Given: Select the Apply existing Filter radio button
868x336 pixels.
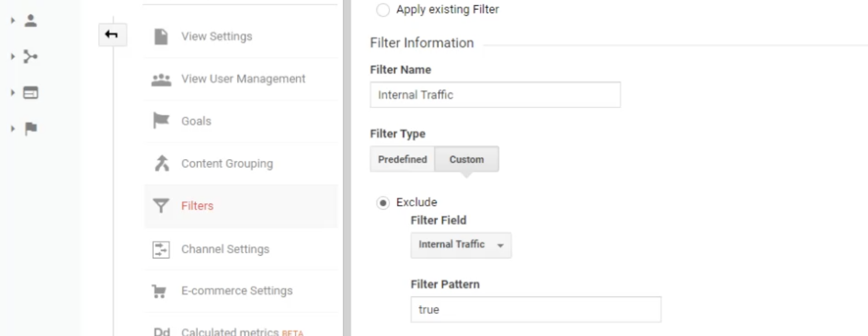Looking at the screenshot, I should pos(383,10).
